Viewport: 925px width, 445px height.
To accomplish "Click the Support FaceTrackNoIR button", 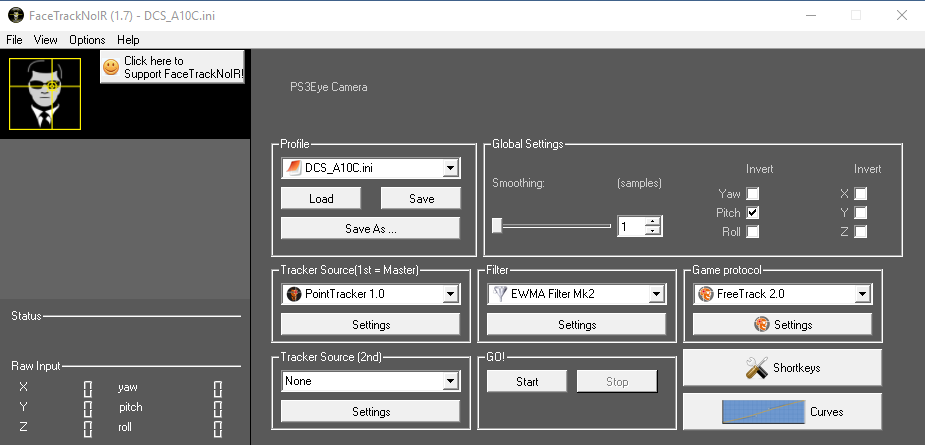I will tap(172, 67).
